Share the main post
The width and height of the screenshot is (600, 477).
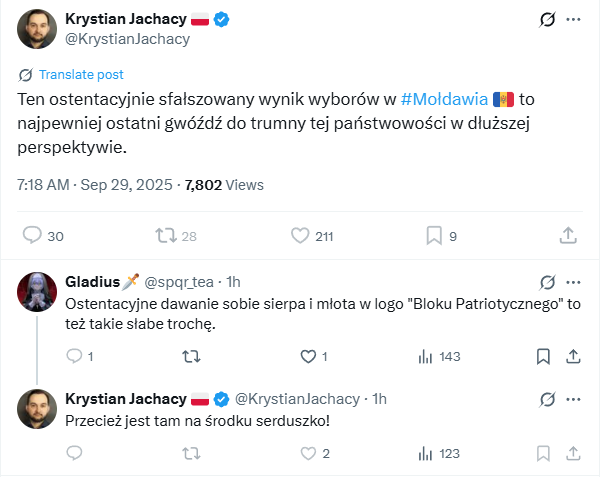click(568, 236)
